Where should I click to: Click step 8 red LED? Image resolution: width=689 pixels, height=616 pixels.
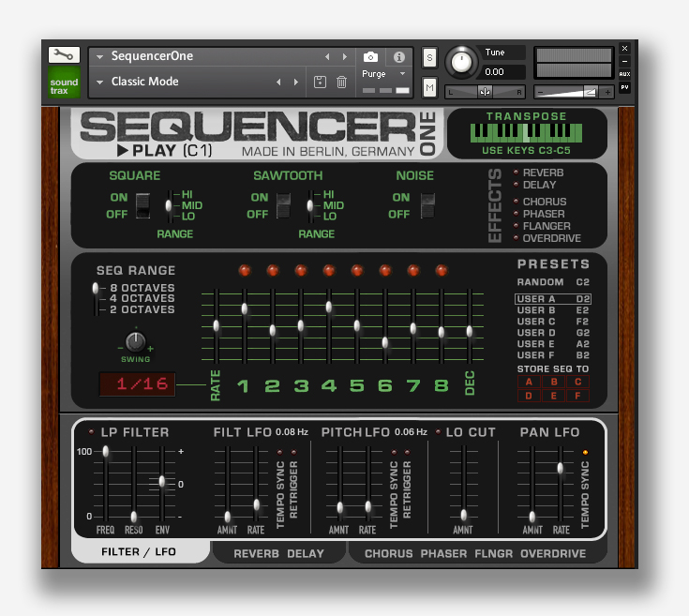(x=442, y=270)
